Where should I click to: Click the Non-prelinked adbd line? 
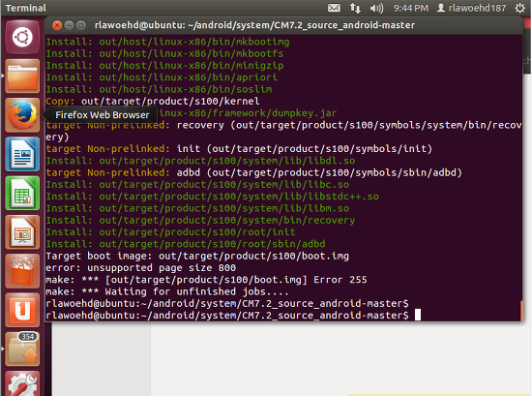[x=253, y=172]
